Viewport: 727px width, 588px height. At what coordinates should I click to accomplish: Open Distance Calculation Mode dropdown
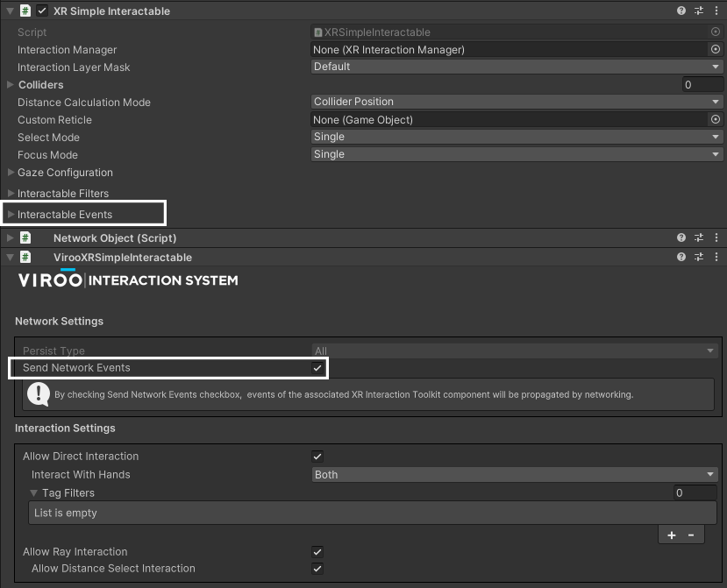[x=517, y=102]
